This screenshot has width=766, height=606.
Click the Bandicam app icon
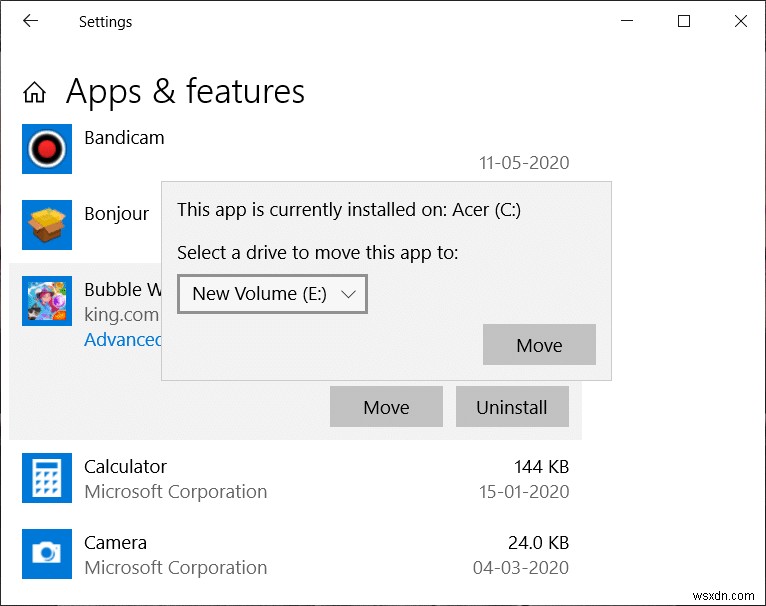[x=47, y=149]
